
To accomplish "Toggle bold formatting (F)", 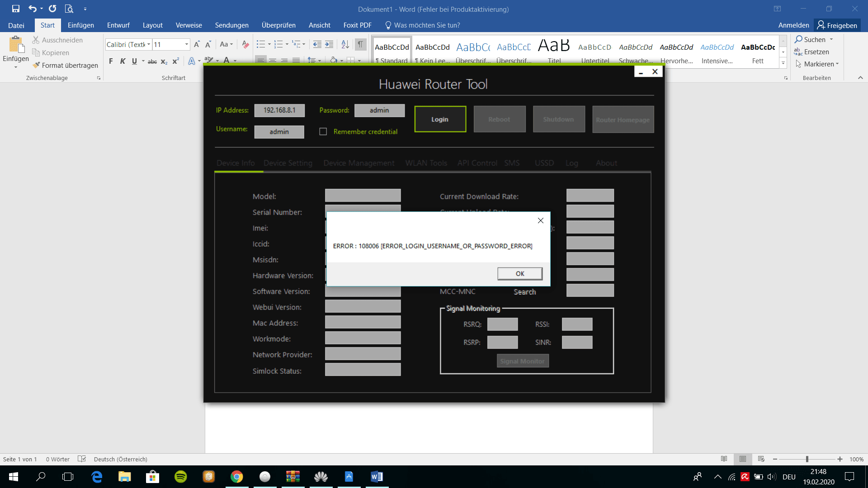I will [111, 61].
